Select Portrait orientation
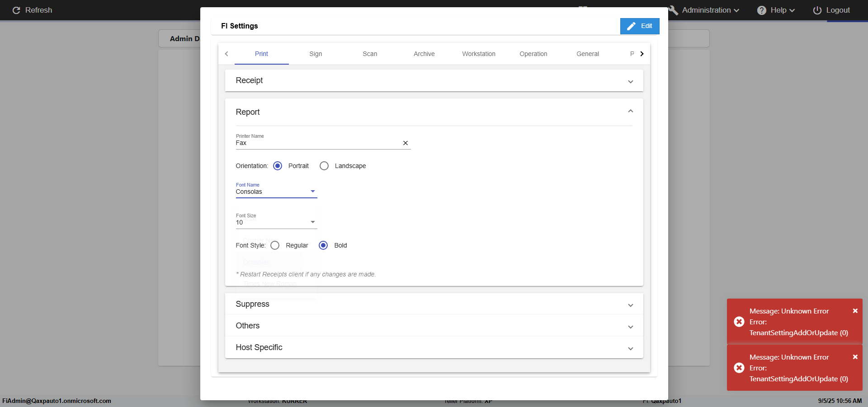This screenshot has height=407, width=868. click(278, 166)
